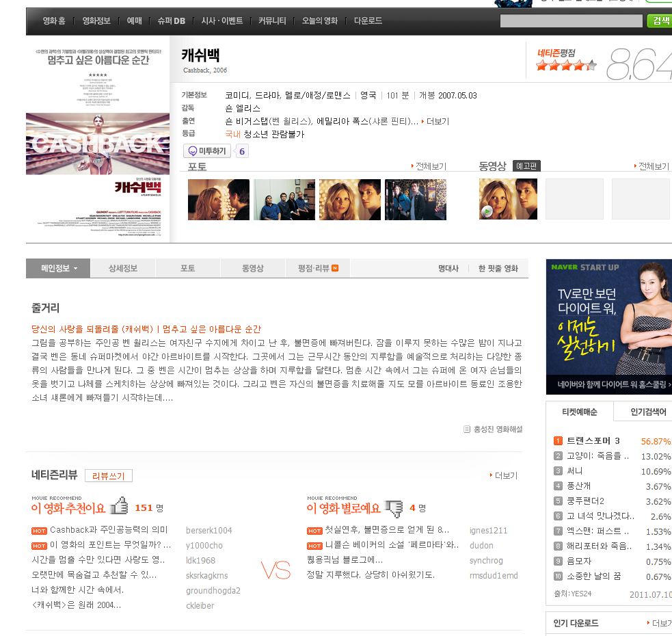Open rank 1 트랜스포머 3
The height and width of the screenshot is (636, 672).
pos(593,441)
